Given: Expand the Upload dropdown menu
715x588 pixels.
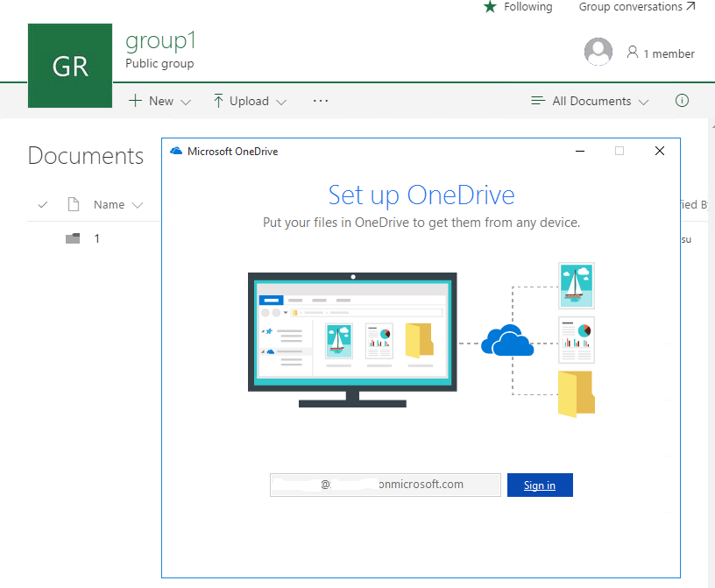Looking at the screenshot, I should [x=250, y=101].
